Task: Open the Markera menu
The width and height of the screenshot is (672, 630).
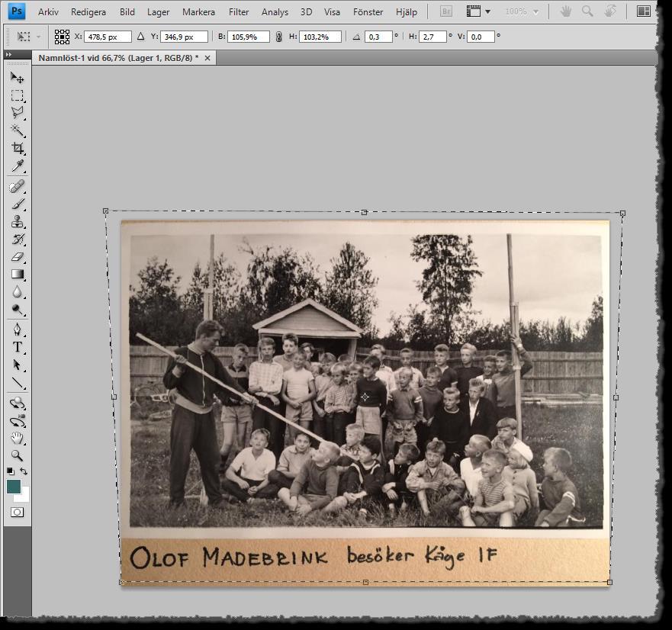Action: pos(198,12)
